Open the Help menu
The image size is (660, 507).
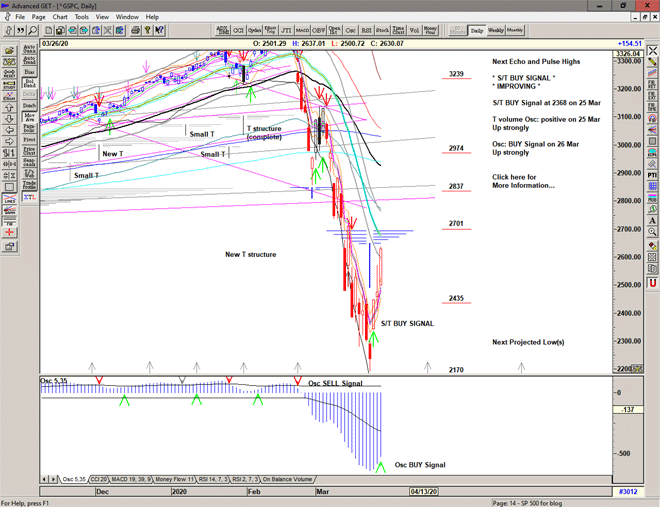pos(152,17)
